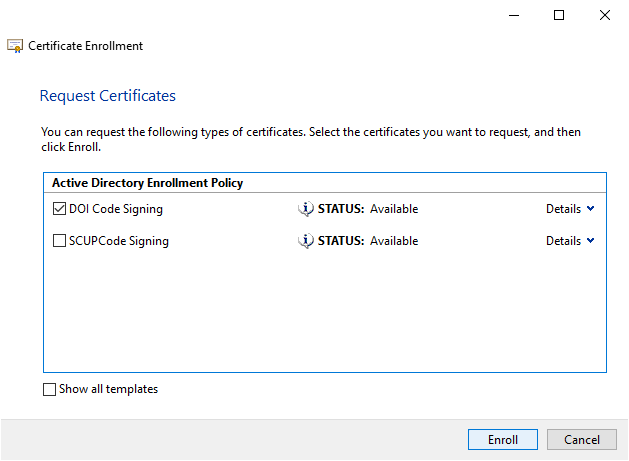Minimize the Certificate Enrollment window
This screenshot has width=629, height=461.
513,15
